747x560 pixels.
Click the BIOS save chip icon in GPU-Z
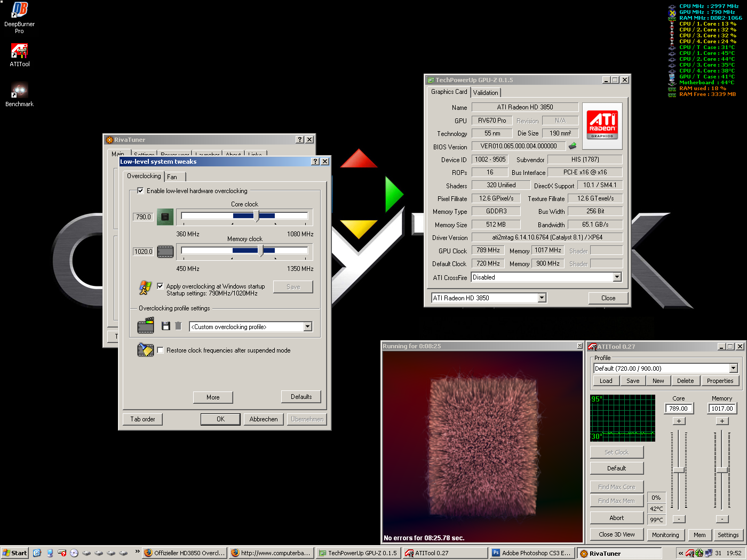(x=573, y=146)
